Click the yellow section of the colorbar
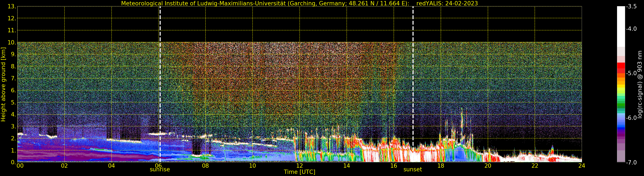The height and width of the screenshot is (176, 644). coord(621,87)
